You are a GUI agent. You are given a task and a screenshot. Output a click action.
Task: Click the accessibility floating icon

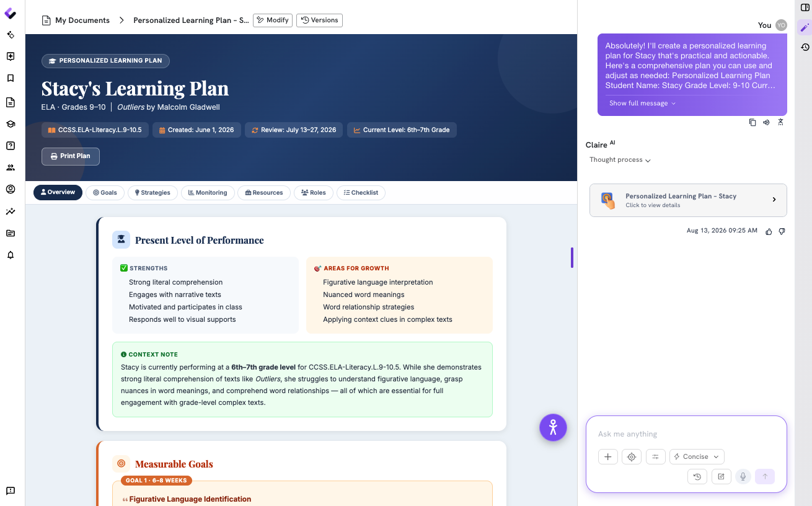coord(553,428)
